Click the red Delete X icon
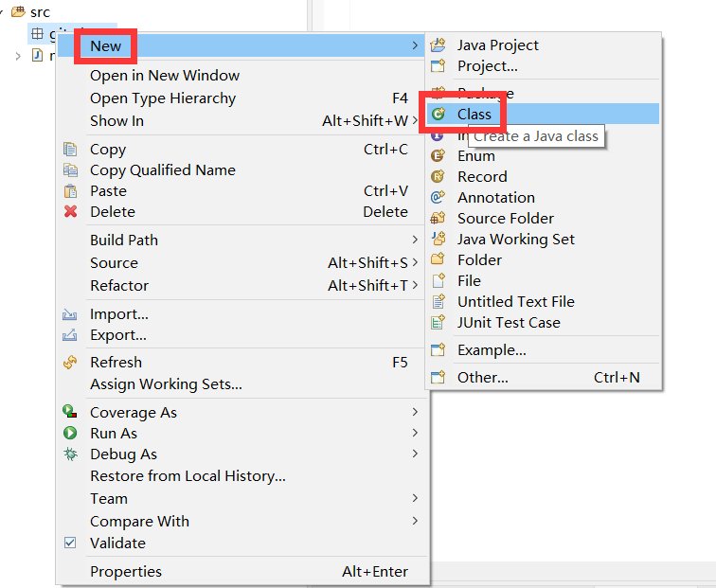The width and height of the screenshot is (716, 588). pos(70,212)
